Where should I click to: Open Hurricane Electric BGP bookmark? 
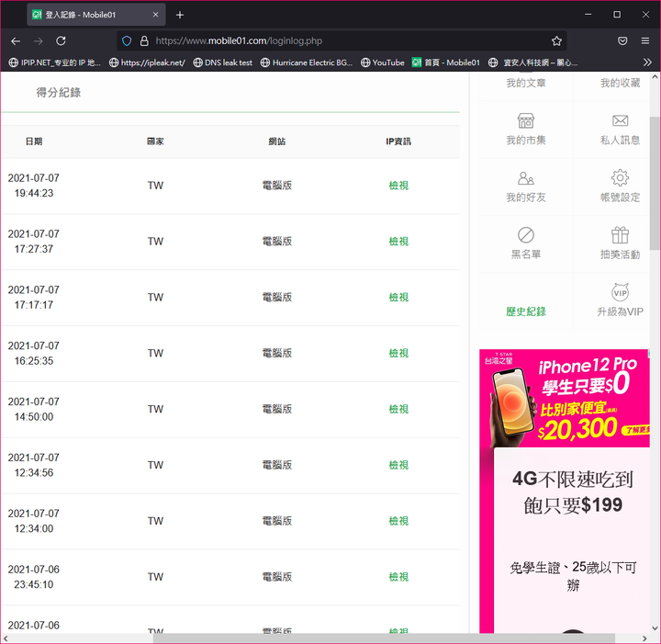point(307,62)
